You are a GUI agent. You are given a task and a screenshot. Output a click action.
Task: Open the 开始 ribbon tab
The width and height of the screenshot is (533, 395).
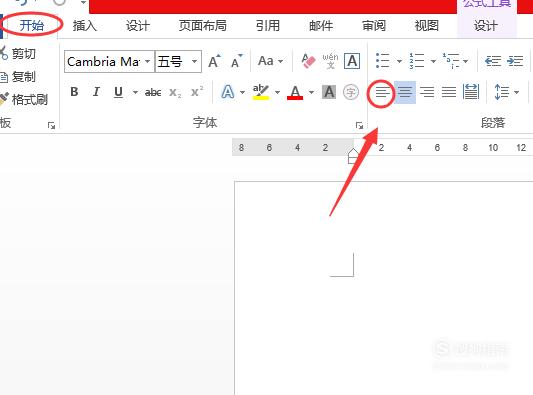coord(32,25)
